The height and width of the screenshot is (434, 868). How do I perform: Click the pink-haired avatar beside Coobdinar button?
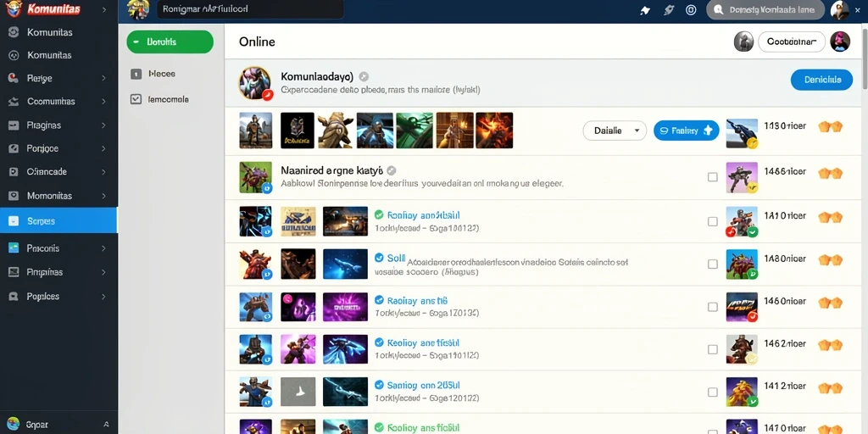point(840,42)
